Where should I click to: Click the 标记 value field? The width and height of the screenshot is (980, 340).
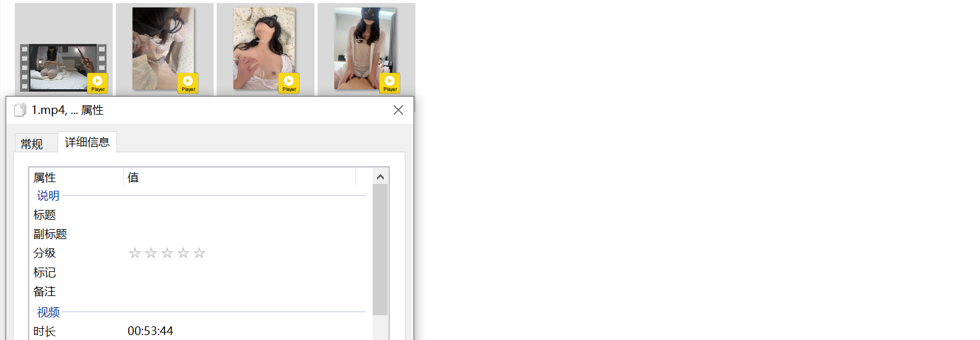coord(241,272)
